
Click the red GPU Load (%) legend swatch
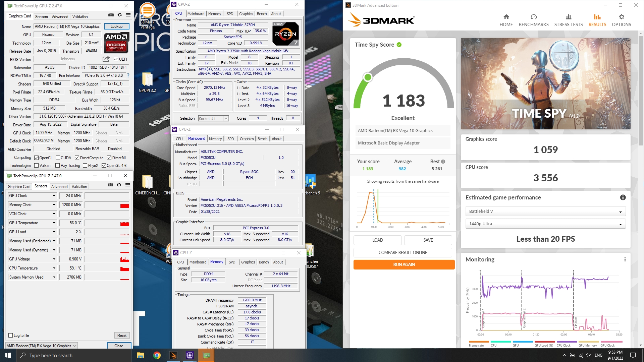pyautogui.click(x=544, y=342)
